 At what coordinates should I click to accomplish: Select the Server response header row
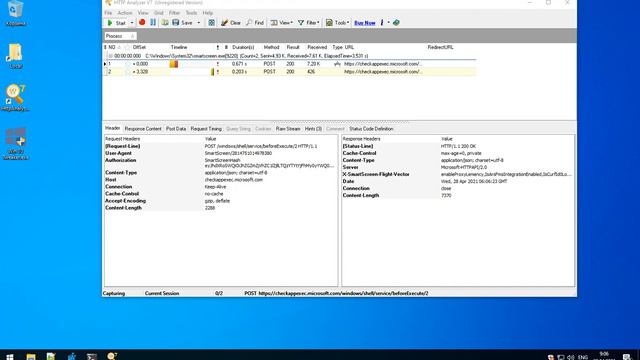coord(458,167)
